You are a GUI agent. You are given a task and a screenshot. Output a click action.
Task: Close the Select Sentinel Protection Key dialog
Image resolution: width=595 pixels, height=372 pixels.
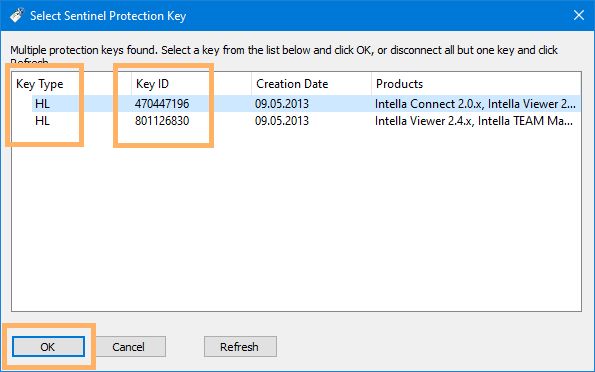click(x=579, y=15)
